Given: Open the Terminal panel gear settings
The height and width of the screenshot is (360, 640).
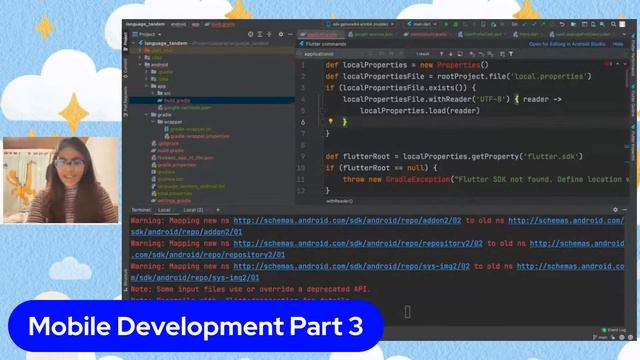Looking at the screenshot, I should click(x=615, y=210).
